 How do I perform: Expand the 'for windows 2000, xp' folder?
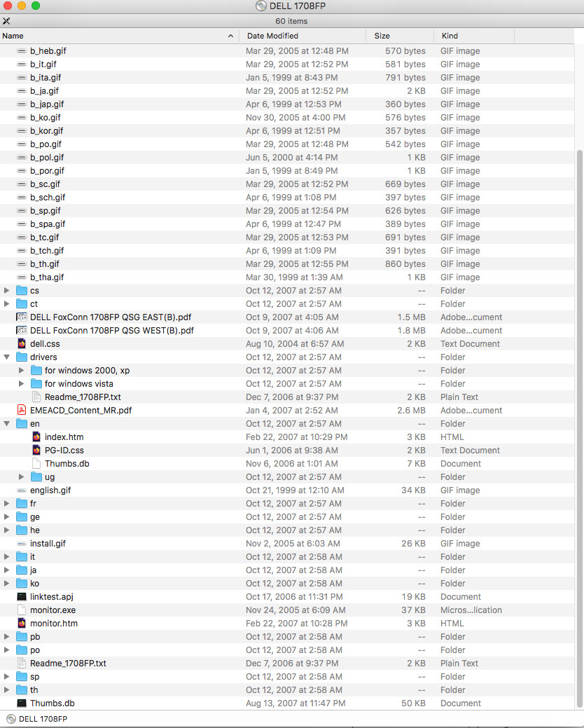(21, 371)
